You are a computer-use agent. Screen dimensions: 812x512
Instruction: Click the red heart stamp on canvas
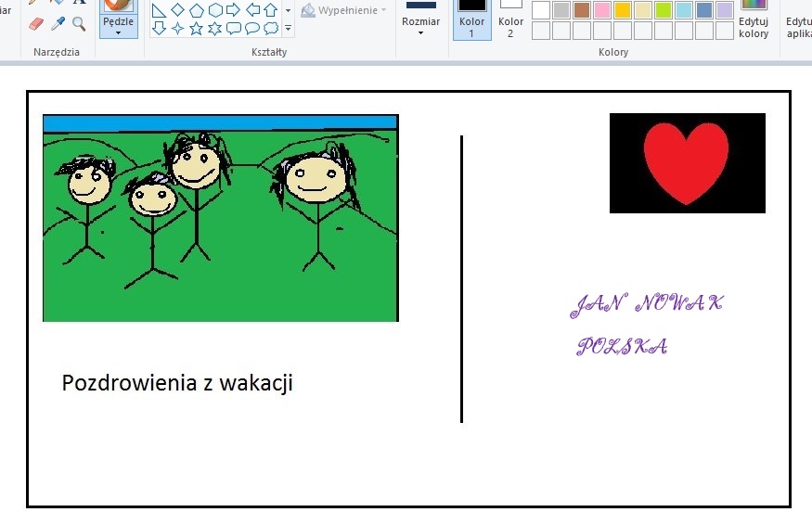pos(687,163)
